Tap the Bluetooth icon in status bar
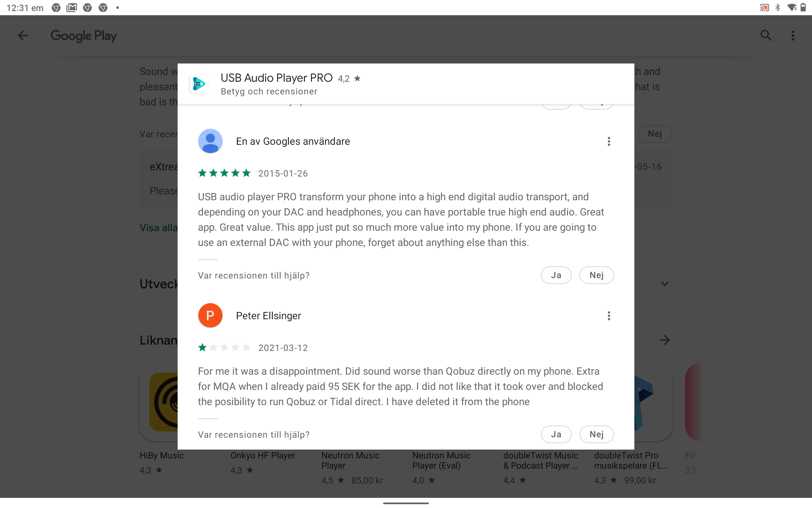This screenshot has width=812, height=508. 778,8
